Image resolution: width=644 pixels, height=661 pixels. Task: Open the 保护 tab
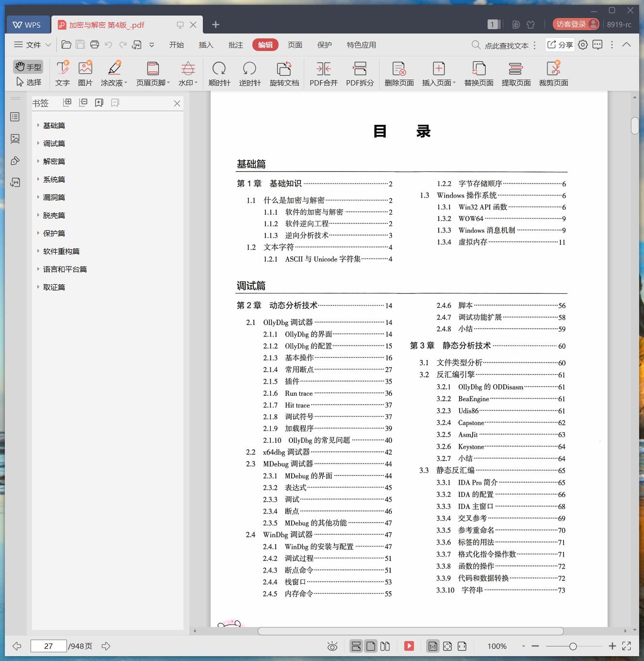click(324, 45)
